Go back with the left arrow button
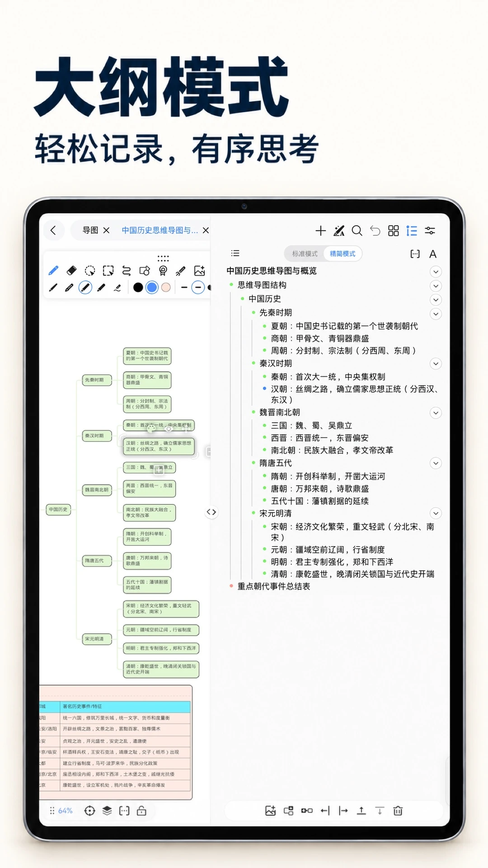The image size is (488, 868). [53, 231]
